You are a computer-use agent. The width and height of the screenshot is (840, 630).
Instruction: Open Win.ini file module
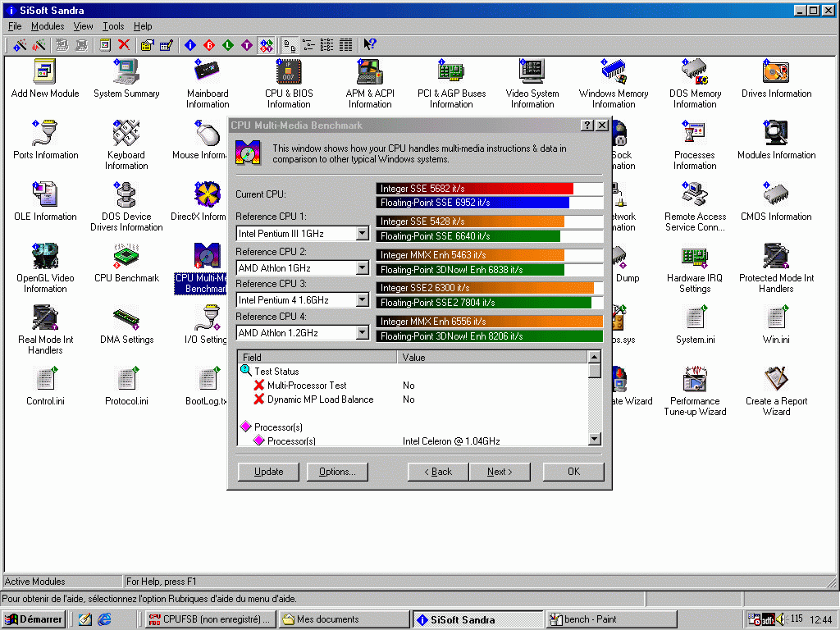point(776,325)
